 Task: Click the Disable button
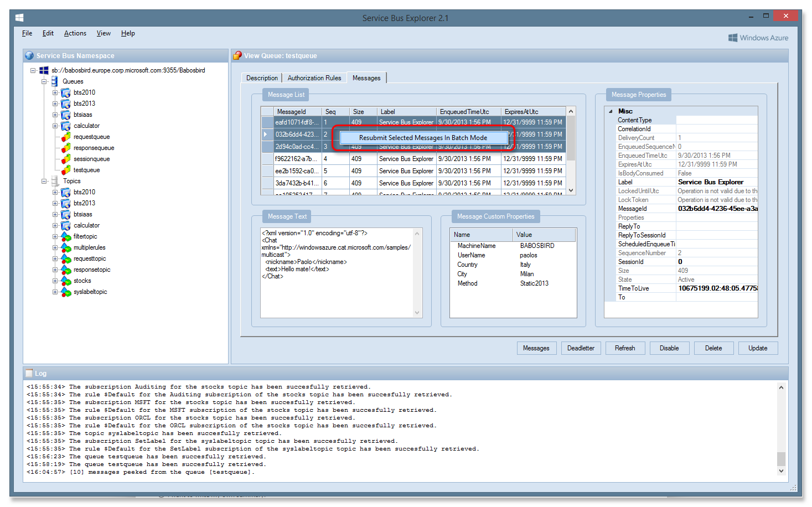(x=669, y=348)
